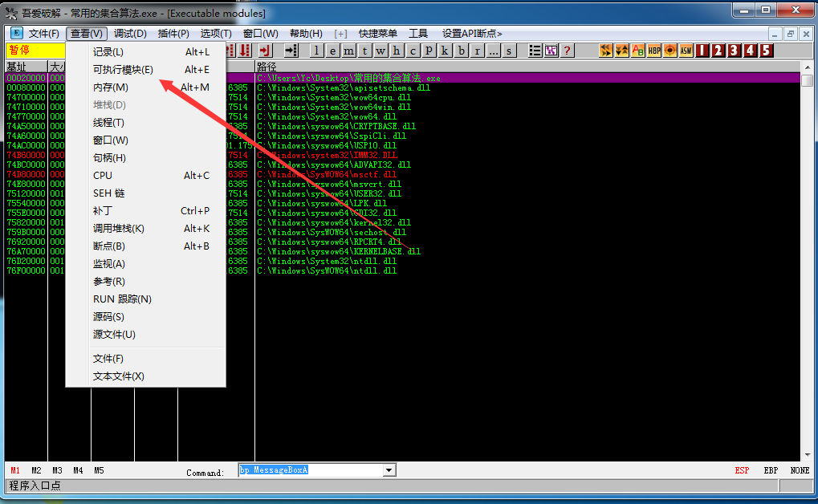
Task: Open the 快捷菜单 menu
Action: pos(377,34)
